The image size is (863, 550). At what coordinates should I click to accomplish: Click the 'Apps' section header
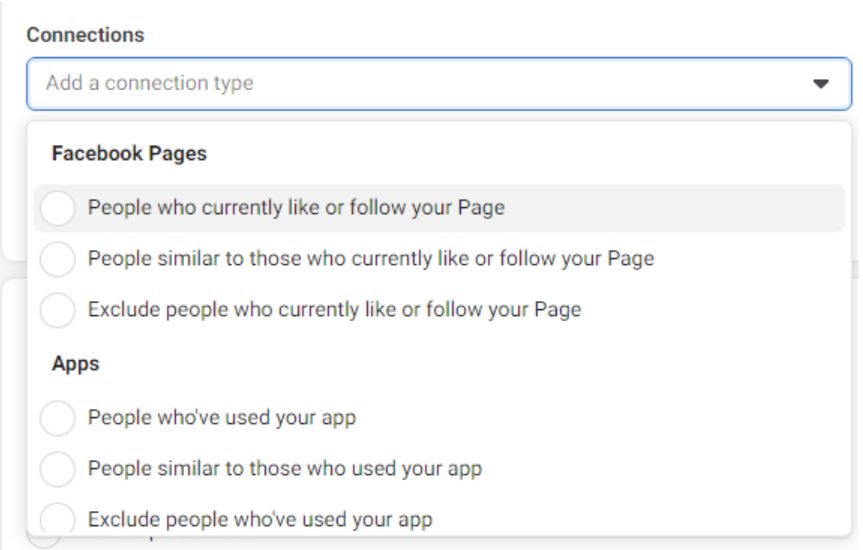[x=76, y=364]
